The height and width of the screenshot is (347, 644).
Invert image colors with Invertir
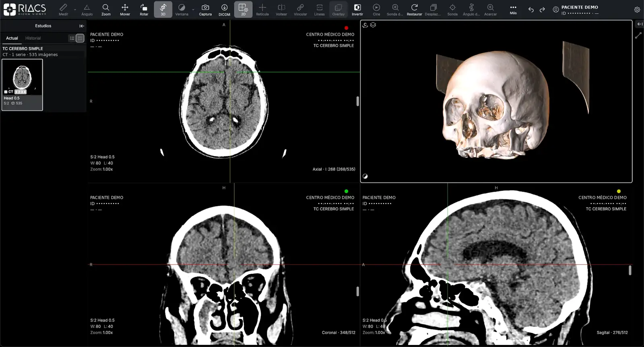coord(357,9)
